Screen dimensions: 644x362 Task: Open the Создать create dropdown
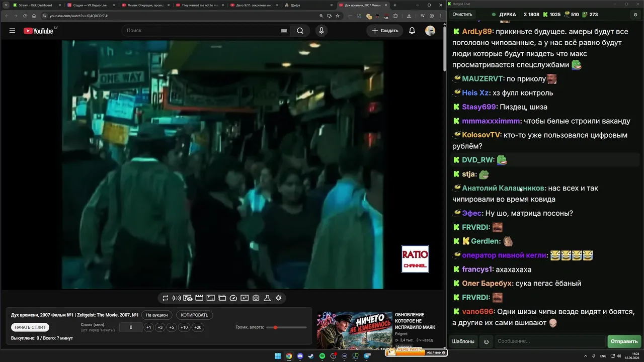(x=385, y=31)
